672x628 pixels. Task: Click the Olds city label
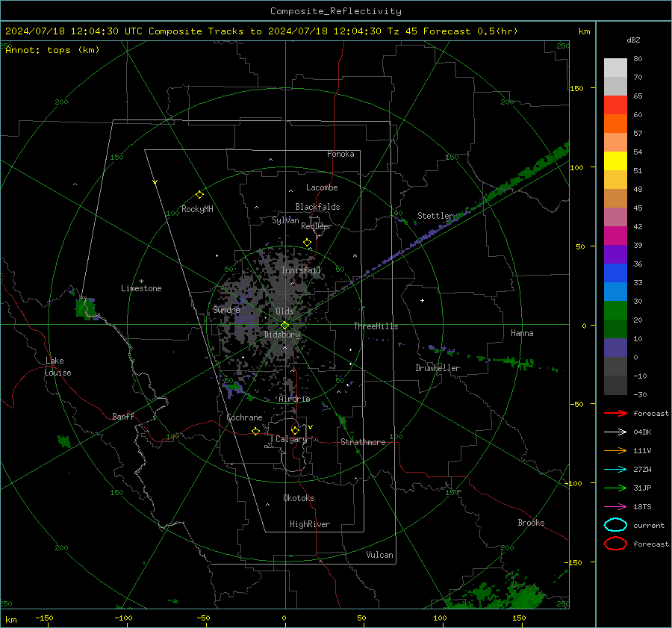tap(284, 311)
